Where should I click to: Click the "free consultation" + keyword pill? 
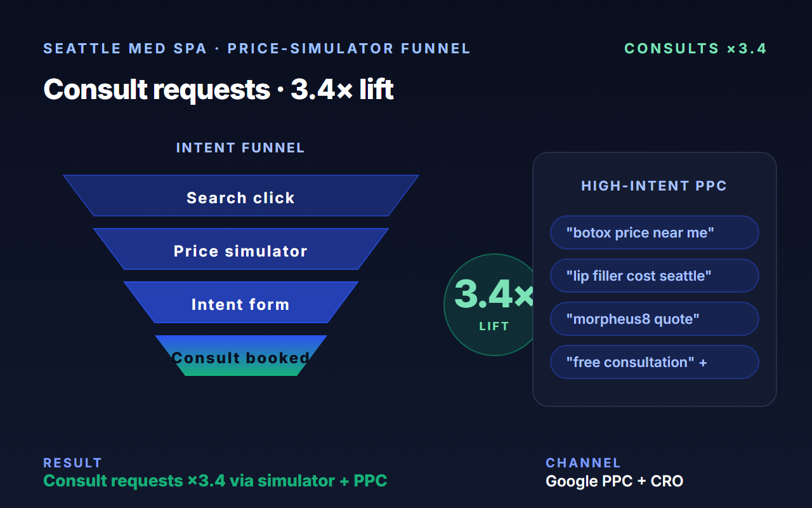(x=655, y=362)
